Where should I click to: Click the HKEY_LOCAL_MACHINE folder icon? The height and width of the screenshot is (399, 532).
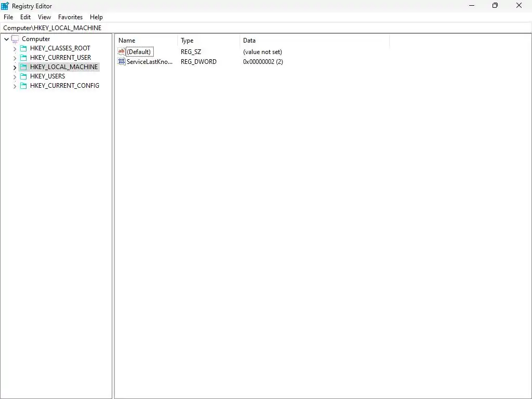tap(23, 67)
